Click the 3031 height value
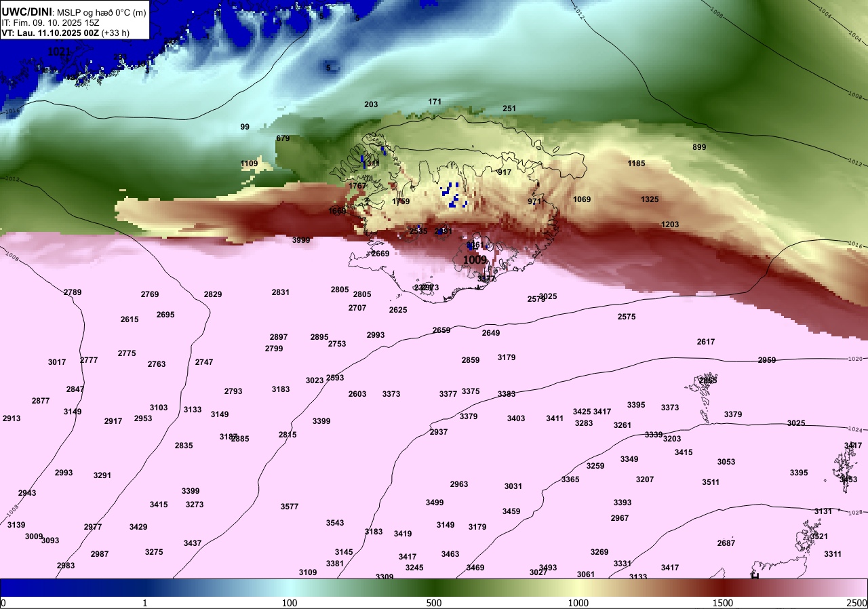Screen dimensions: 868x609 point(513,486)
